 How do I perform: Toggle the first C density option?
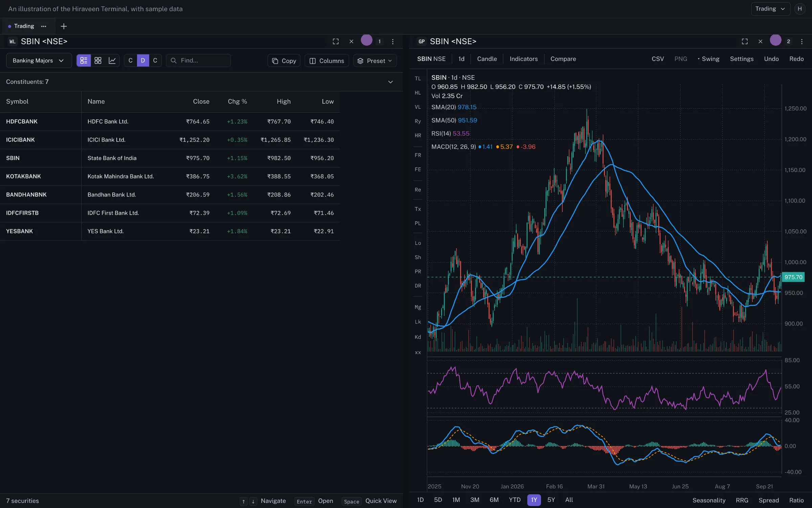(x=131, y=61)
